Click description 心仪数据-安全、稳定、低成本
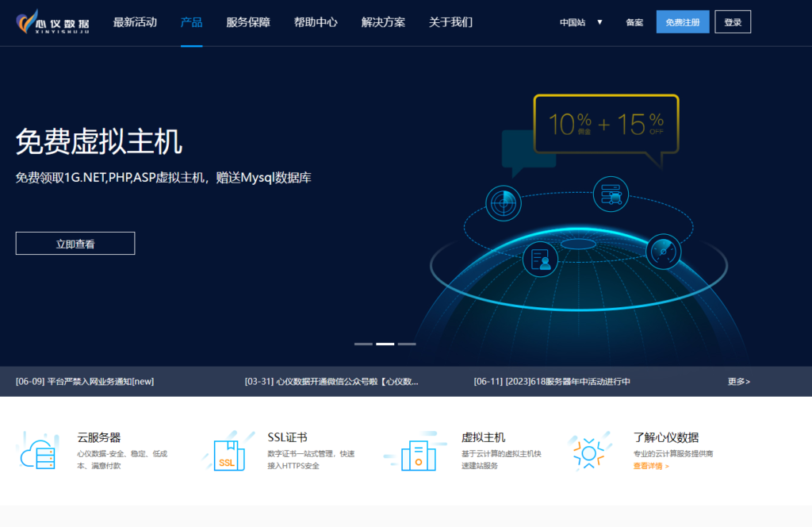Viewport: 812px width, 527px height. (122, 460)
